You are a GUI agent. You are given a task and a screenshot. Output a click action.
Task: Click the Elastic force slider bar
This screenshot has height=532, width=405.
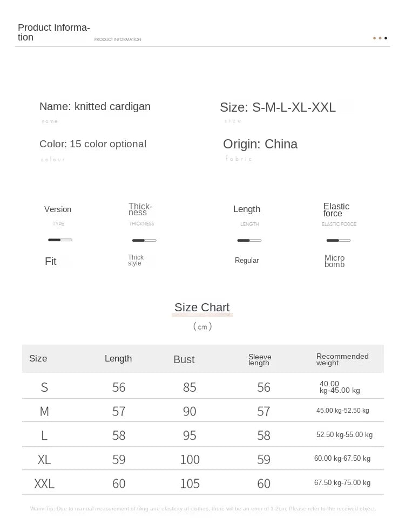(339, 240)
